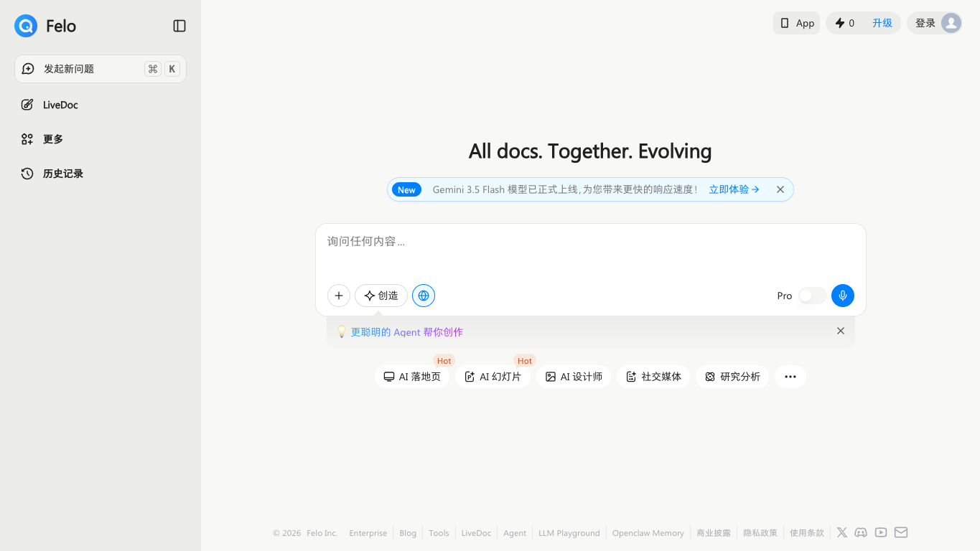Select 研究分析 shortcut
980x551 pixels.
point(732,377)
